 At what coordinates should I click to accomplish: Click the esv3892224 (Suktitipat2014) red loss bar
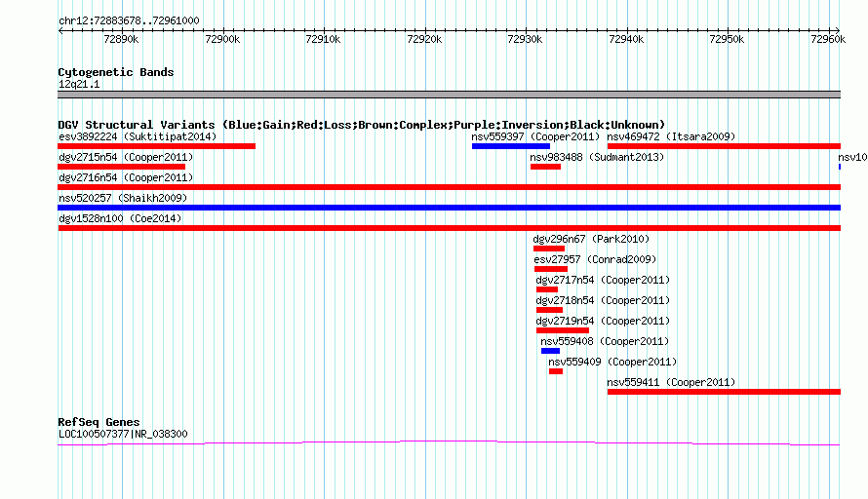(157, 146)
